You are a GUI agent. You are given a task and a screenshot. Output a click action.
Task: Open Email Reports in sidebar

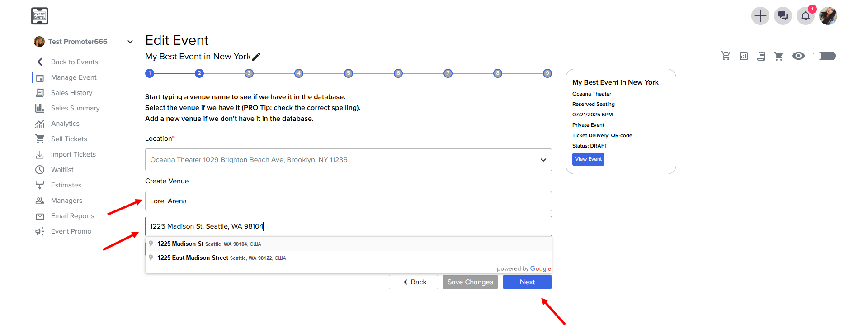pos(72,216)
